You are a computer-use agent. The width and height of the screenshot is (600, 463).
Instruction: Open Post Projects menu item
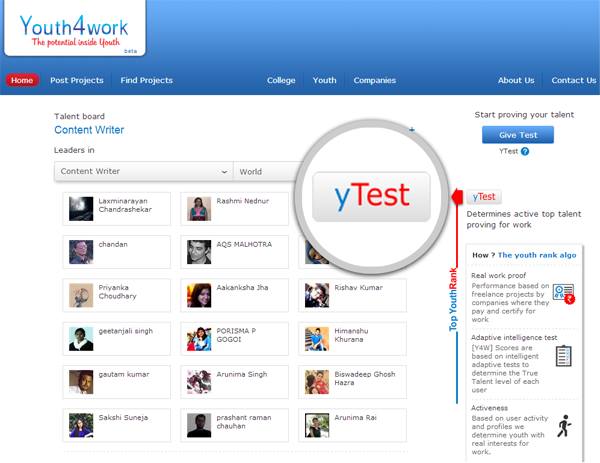(77, 80)
